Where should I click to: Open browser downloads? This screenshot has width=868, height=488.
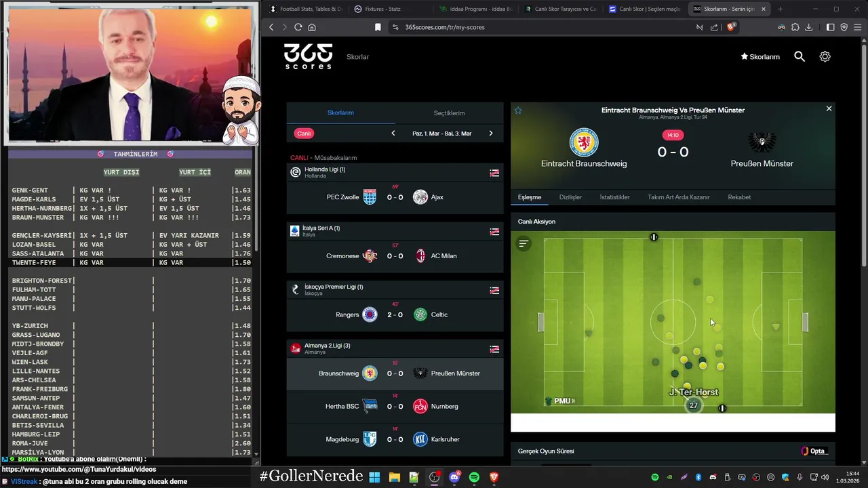coord(808,27)
